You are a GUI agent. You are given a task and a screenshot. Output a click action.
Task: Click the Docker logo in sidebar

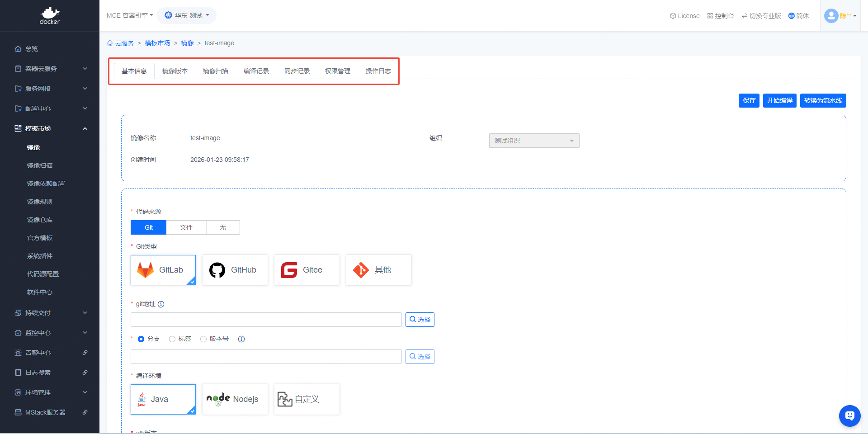(x=50, y=15)
